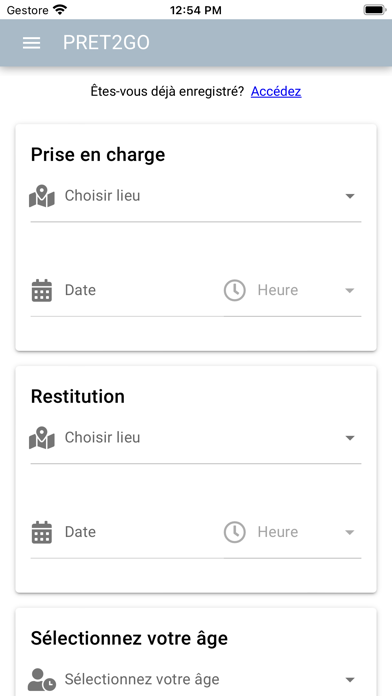Image resolution: width=392 pixels, height=696 pixels.
Task: Tap the age person-clock icon
Action: [x=42, y=680]
